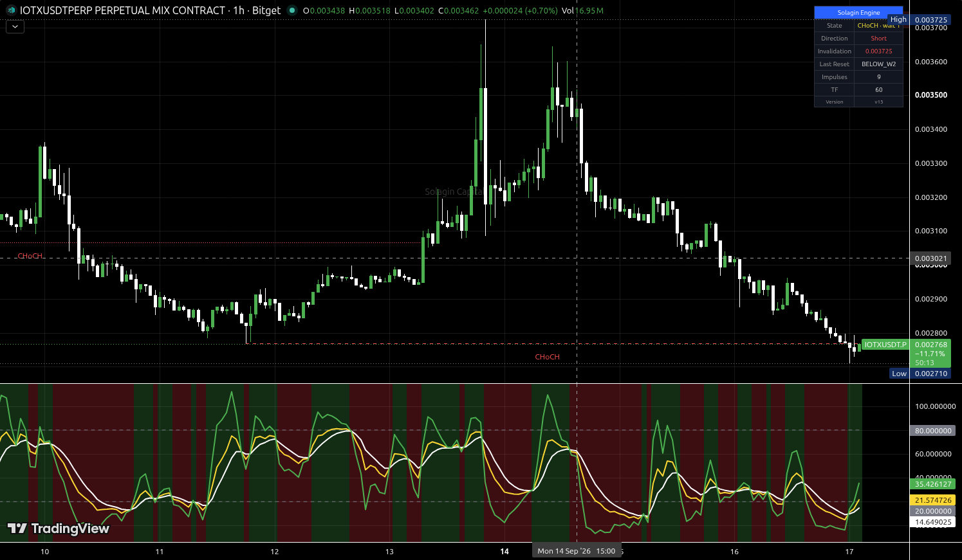The height and width of the screenshot is (560, 962).
Task: Click the 80.000000 oscillator level label
Action: [932, 431]
